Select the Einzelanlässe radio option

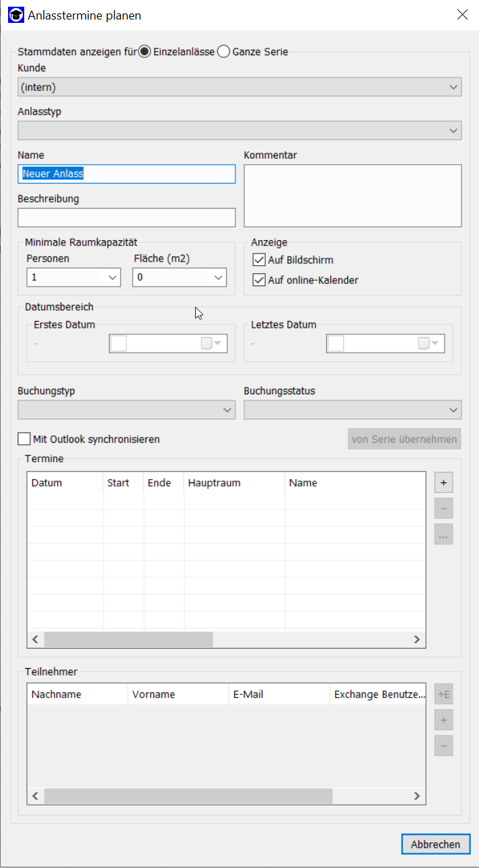145,52
